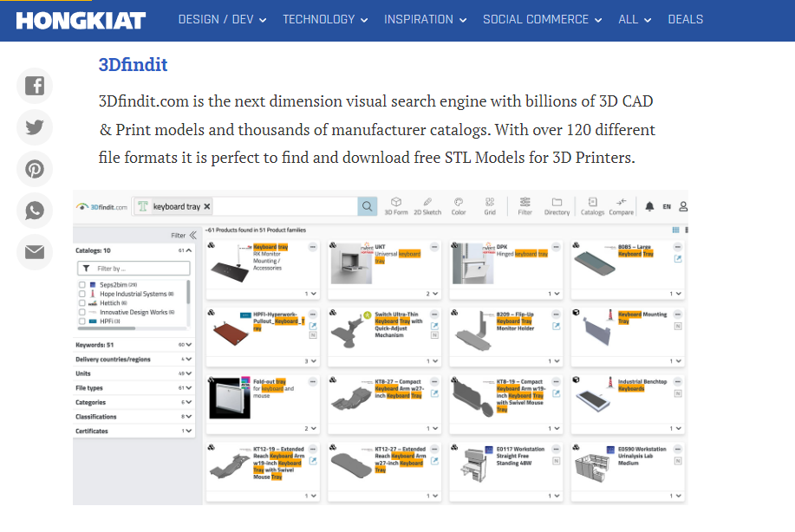
Task: Check the Innovative Design Works checkbox
Action: point(82,312)
